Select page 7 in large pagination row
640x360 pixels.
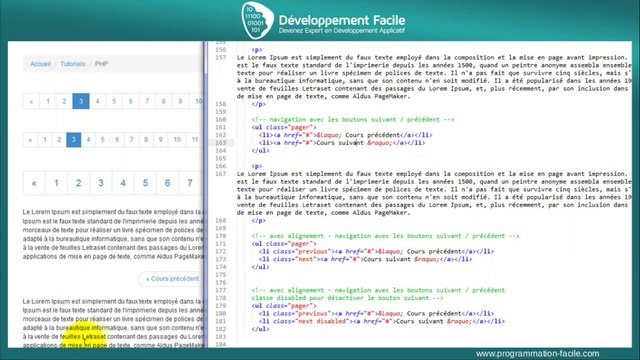(190, 183)
